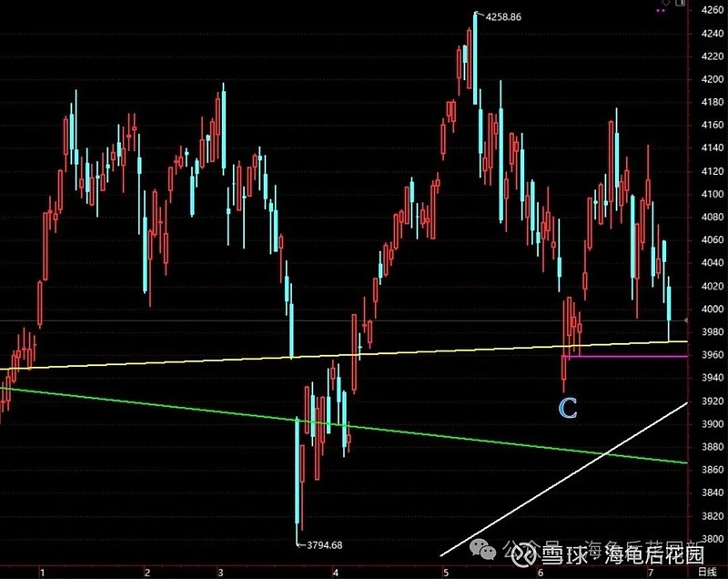Click the 3900 price axis label
This screenshot has height=579, width=728.
tap(713, 424)
